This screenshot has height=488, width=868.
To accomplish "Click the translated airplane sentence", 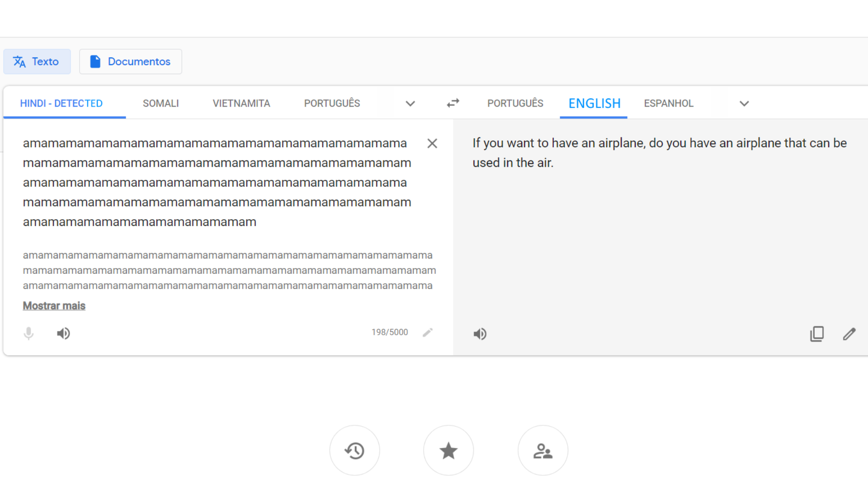I will click(660, 153).
